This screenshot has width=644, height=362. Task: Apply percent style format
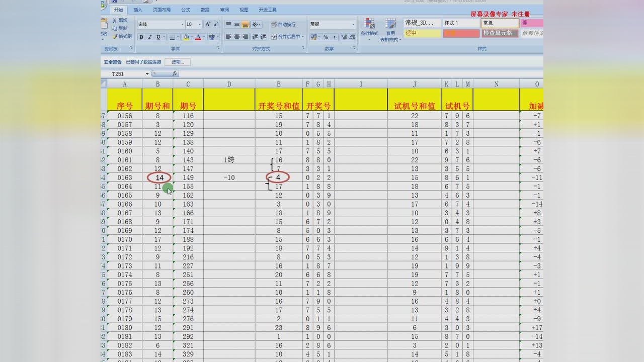click(326, 37)
